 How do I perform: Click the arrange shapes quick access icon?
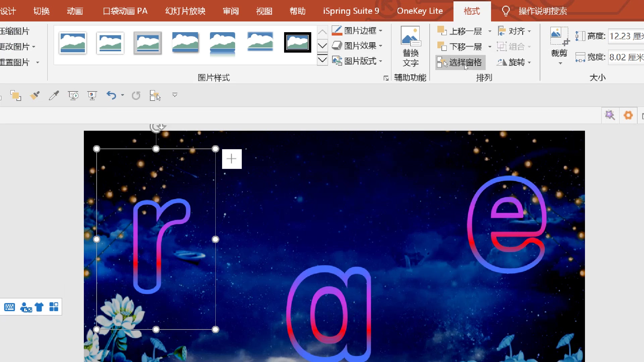(15, 96)
